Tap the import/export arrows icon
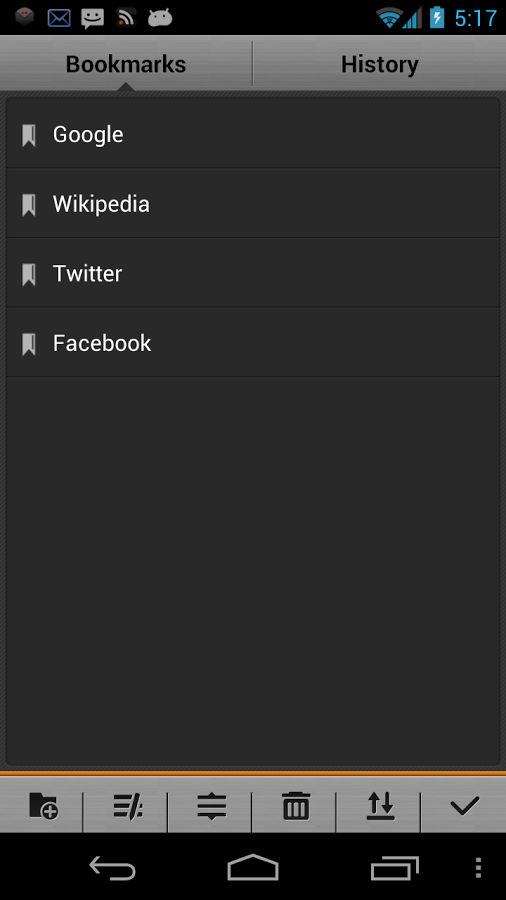The height and width of the screenshot is (900, 506). pos(380,806)
